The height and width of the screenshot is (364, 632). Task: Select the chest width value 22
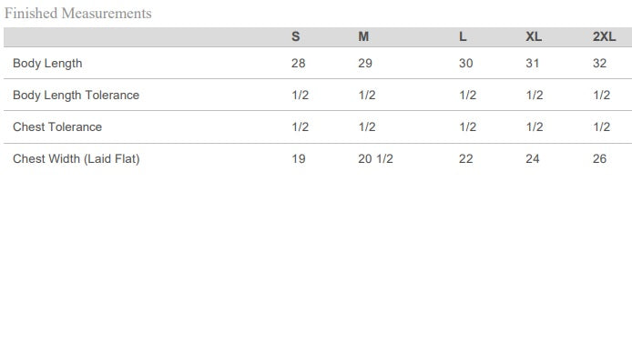466,159
